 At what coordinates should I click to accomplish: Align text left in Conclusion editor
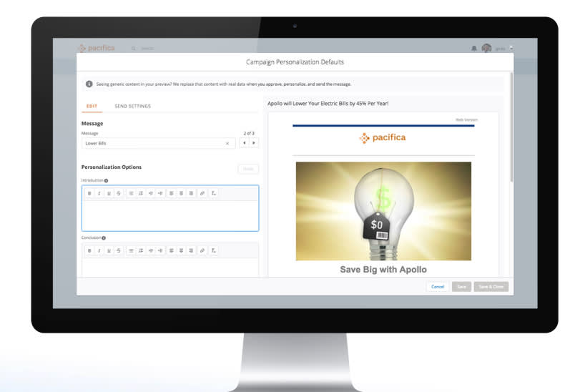[x=171, y=251]
